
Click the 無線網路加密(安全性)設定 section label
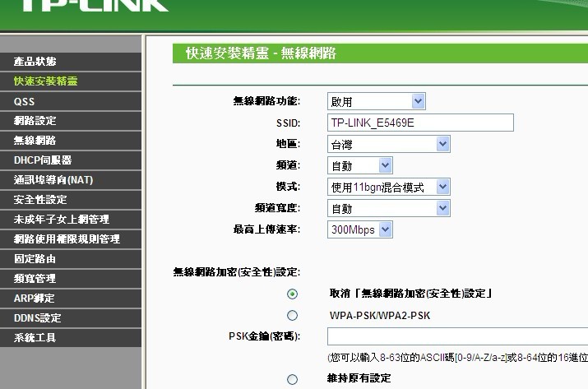tap(237, 272)
